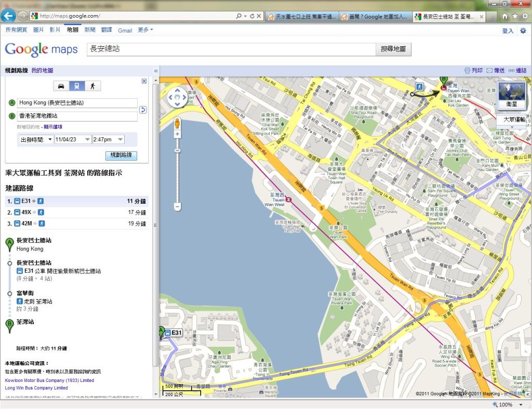Go to 影片 in top navigation

coord(55,30)
